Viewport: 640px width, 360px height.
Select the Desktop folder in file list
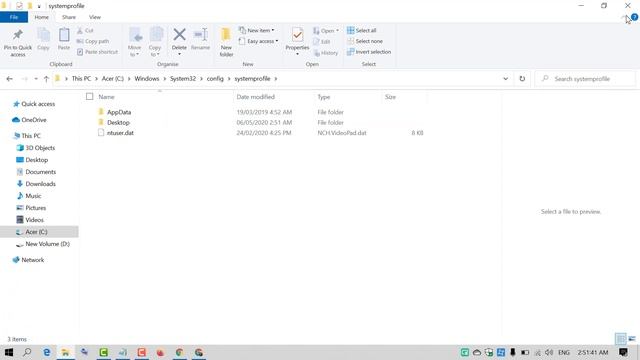coord(118,122)
